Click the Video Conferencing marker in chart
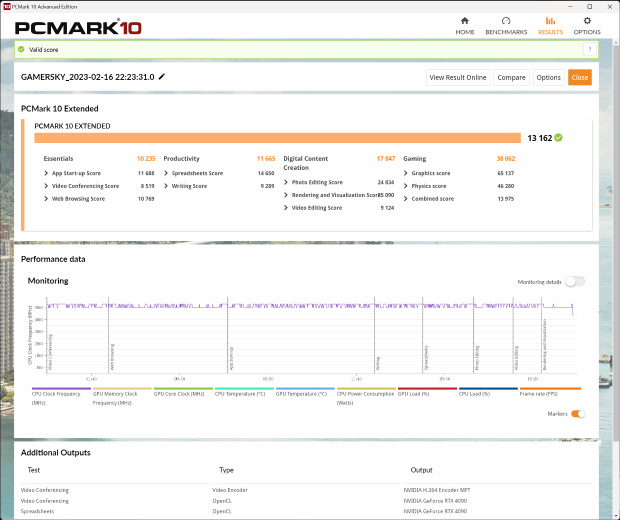 pyautogui.click(x=50, y=352)
